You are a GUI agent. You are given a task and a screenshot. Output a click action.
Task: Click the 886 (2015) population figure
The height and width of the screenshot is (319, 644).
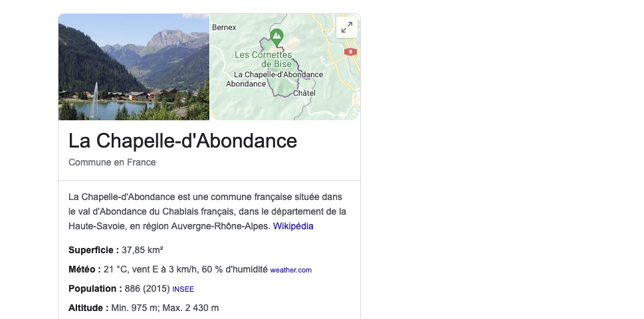[x=147, y=288]
